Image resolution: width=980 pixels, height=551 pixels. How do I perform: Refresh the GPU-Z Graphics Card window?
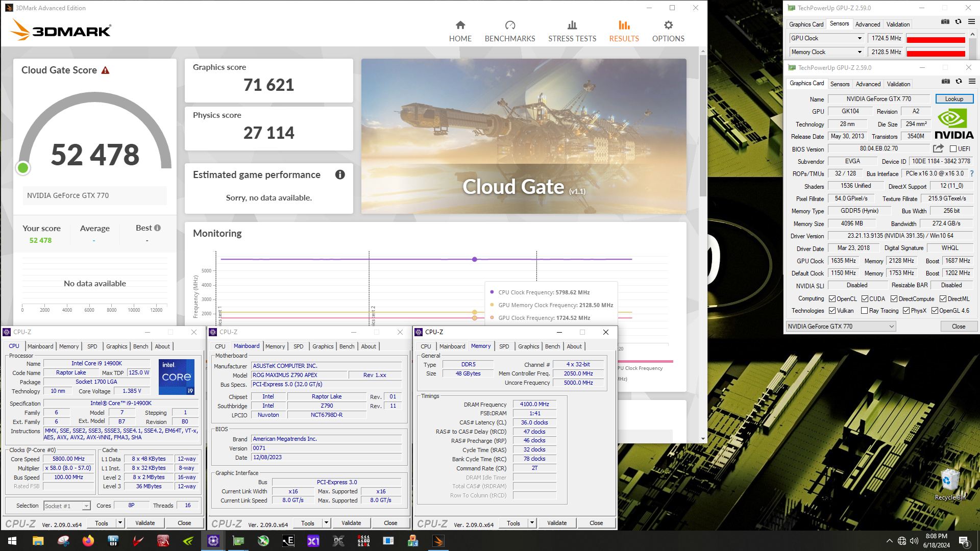point(959,82)
